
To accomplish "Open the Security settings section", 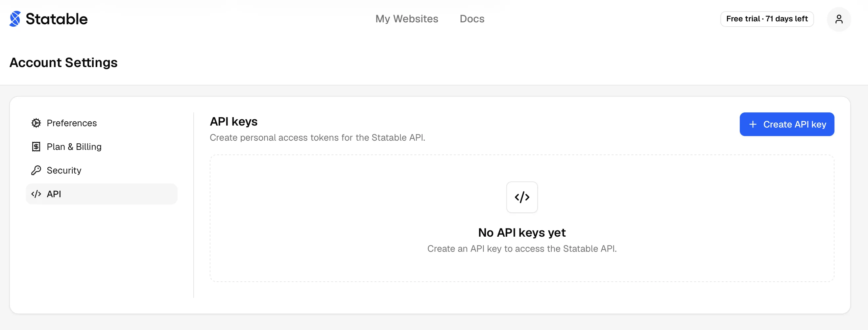I will 101,170.
